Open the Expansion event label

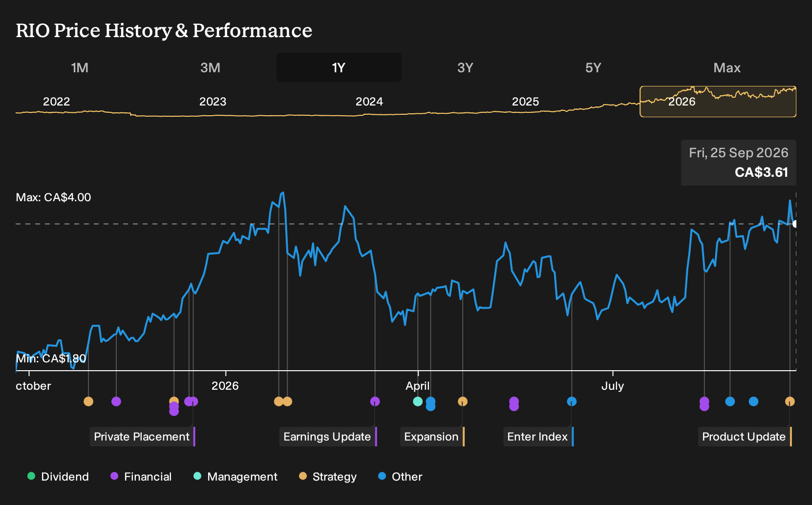(x=432, y=437)
